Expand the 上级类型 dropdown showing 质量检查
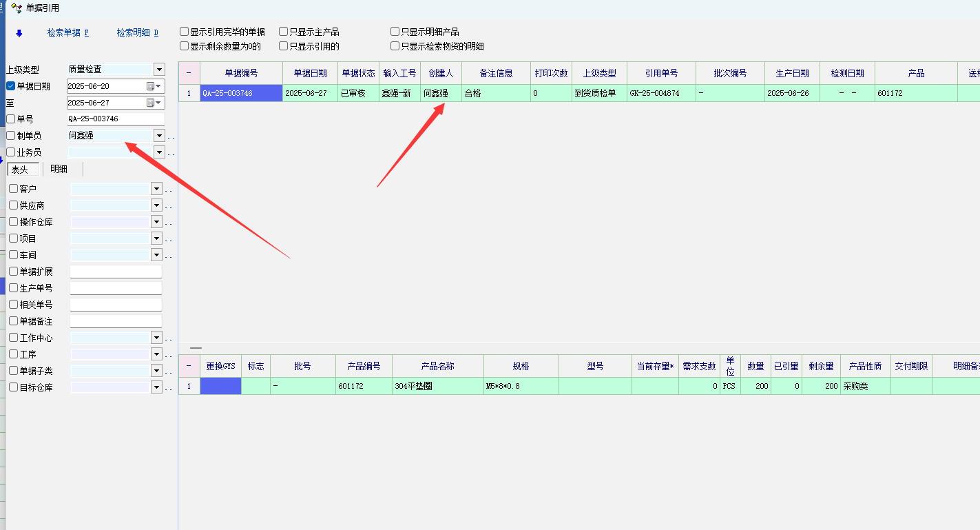The width and height of the screenshot is (980, 530). pyautogui.click(x=159, y=69)
